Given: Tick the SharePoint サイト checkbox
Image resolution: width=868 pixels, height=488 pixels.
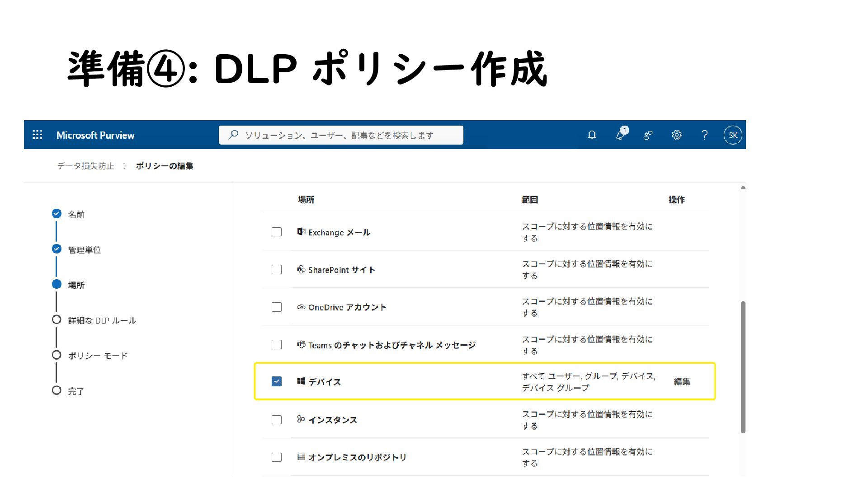Looking at the screenshot, I should [277, 269].
